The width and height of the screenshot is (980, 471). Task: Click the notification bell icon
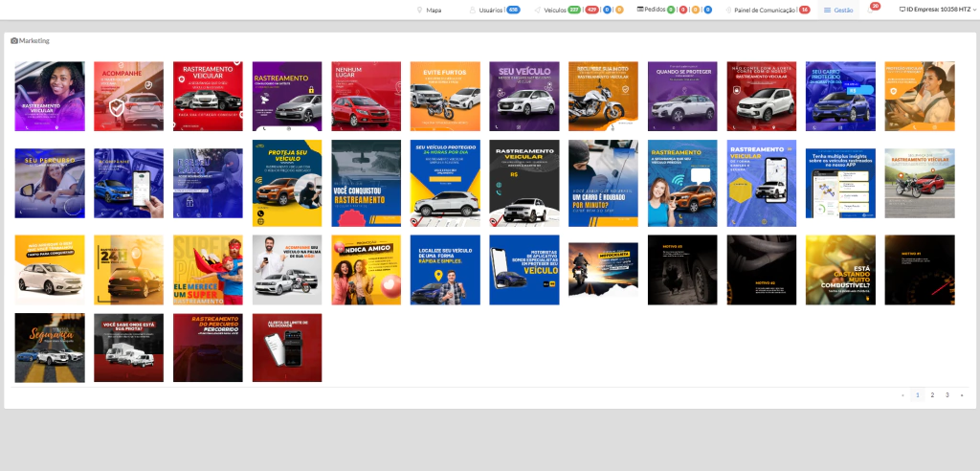point(871,10)
